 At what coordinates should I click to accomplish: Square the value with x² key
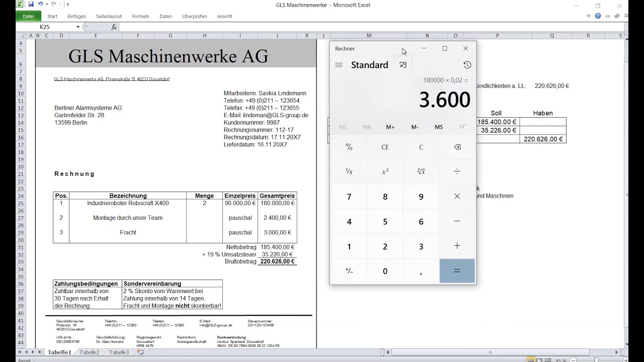(385, 171)
